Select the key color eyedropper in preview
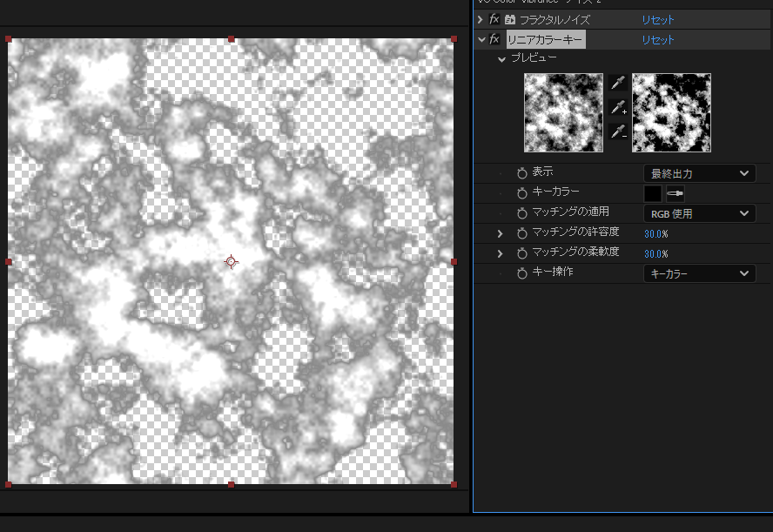The width and height of the screenshot is (773, 532). 618,84
